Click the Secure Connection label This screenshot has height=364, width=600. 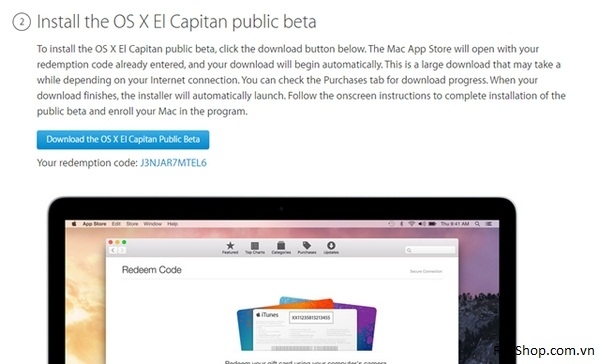(426, 271)
